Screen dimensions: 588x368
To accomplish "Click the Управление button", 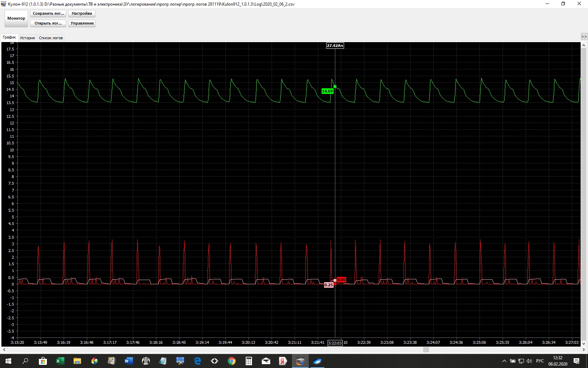I will (x=82, y=23).
